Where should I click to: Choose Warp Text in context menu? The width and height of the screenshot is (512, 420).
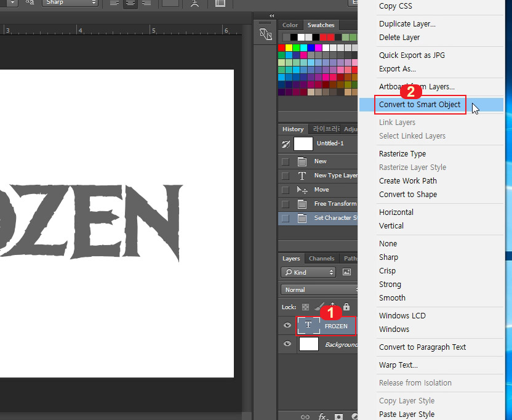(398, 365)
